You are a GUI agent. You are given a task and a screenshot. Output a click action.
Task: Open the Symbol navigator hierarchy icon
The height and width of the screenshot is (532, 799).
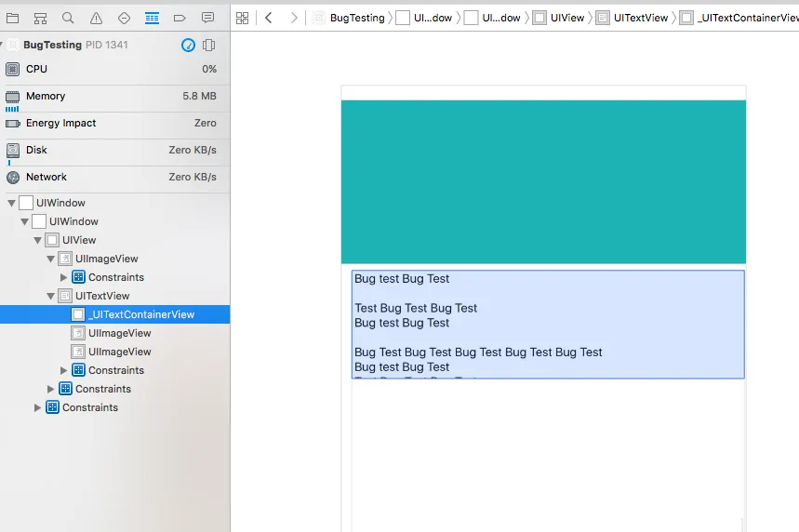click(40, 19)
